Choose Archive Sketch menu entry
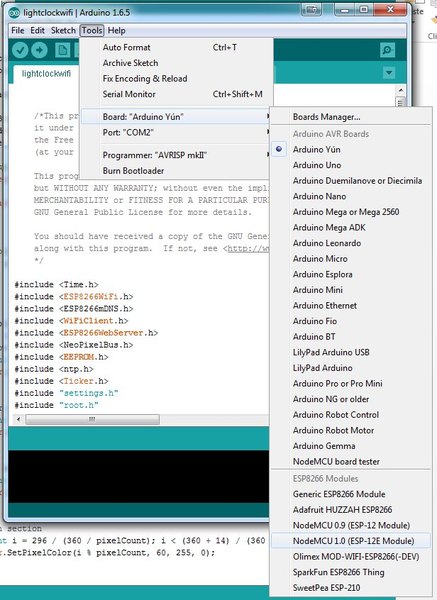Screen dimensions: 437x600 pos(176,63)
